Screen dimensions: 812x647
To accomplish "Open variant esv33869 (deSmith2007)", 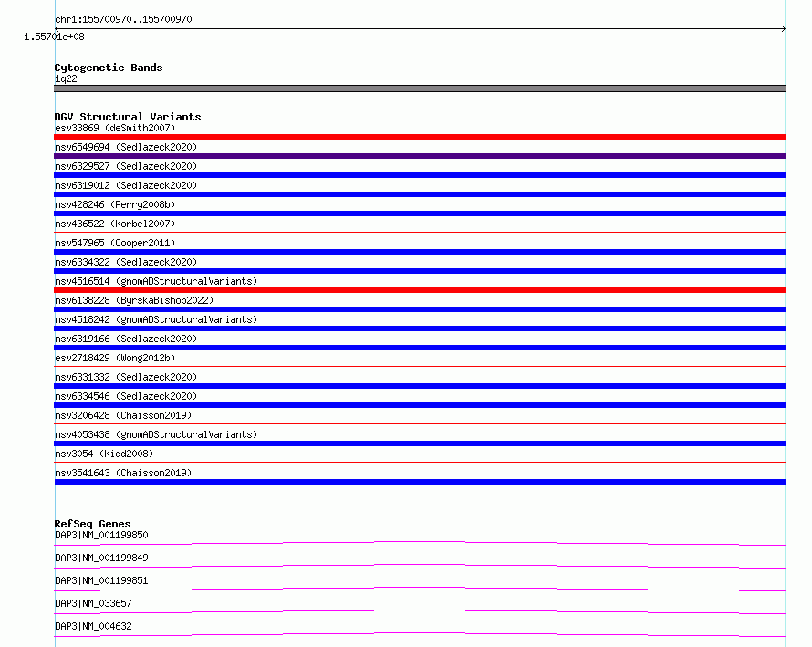I will coord(115,128).
